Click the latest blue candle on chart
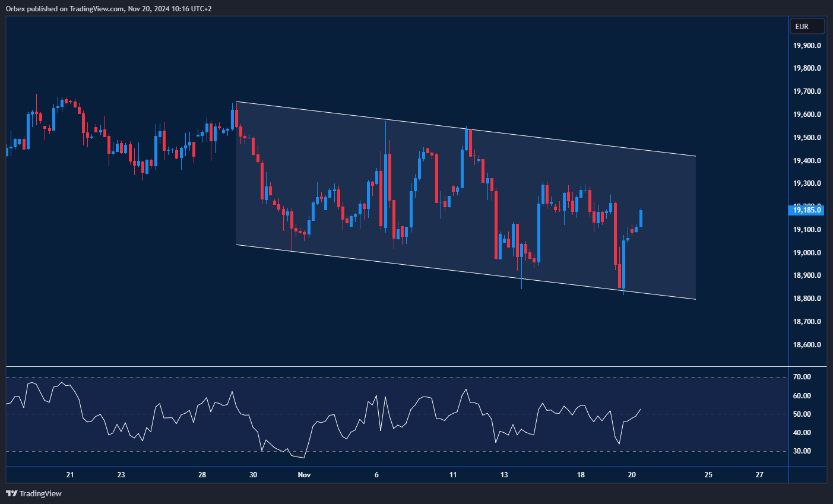 (641, 218)
